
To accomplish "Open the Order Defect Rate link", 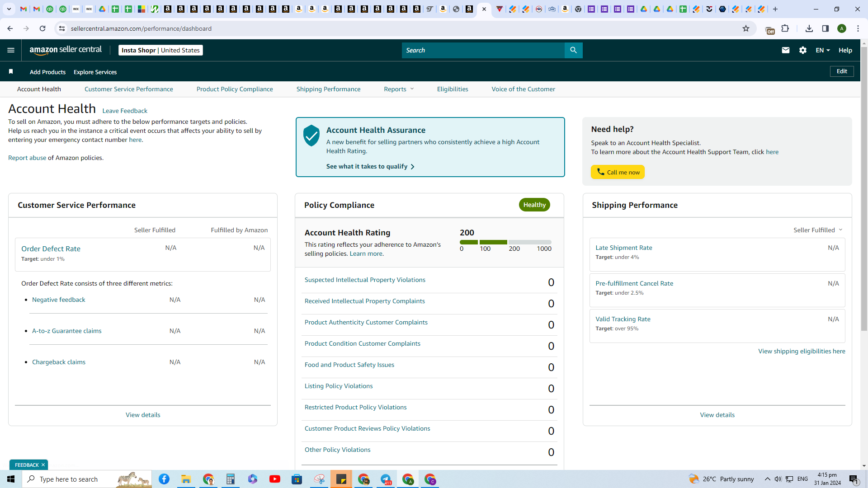I will [51, 249].
